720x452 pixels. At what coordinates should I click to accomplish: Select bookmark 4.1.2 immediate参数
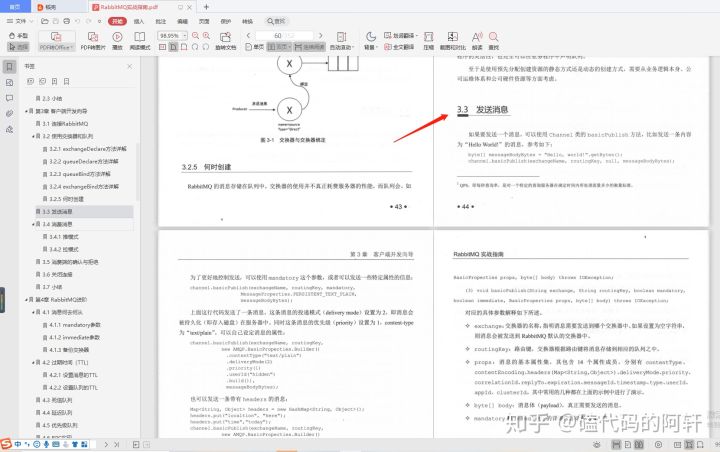[74, 337]
